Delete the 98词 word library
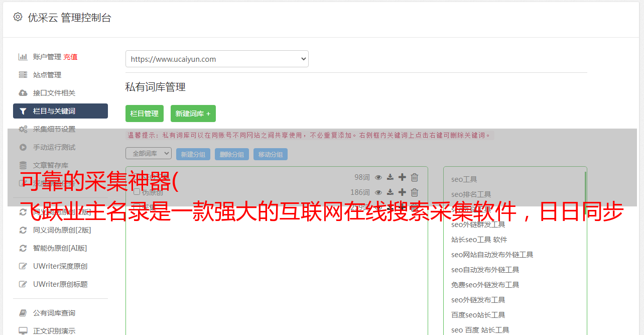The image size is (644, 335). (x=415, y=177)
